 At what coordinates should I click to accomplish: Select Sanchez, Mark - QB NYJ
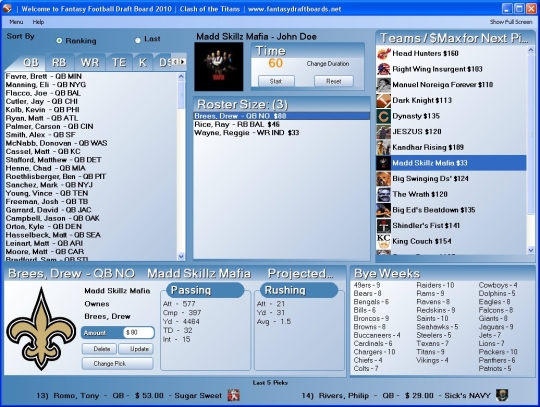tap(91, 185)
